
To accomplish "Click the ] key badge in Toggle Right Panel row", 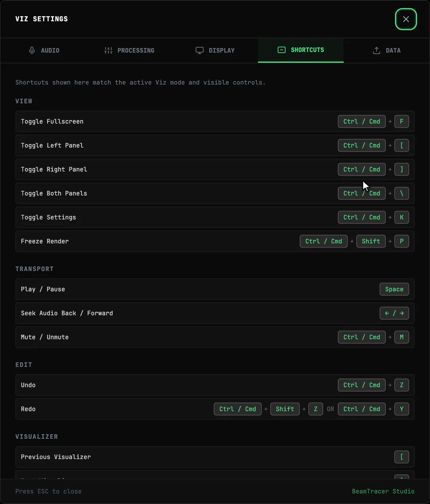I will tap(401, 169).
